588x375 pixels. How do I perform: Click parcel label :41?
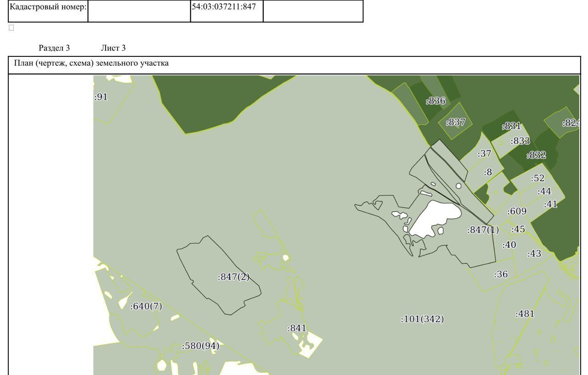(550, 204)
